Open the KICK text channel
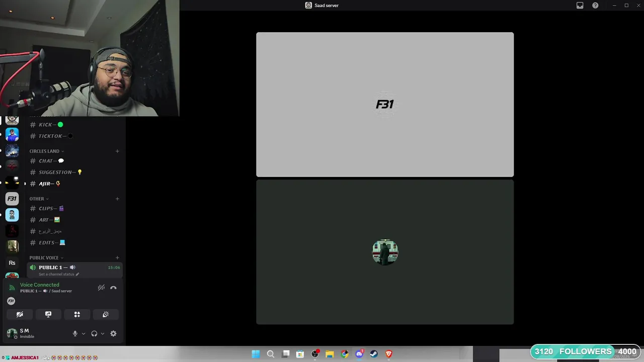Viewport: 644px width, 362px height. (74, 125)
